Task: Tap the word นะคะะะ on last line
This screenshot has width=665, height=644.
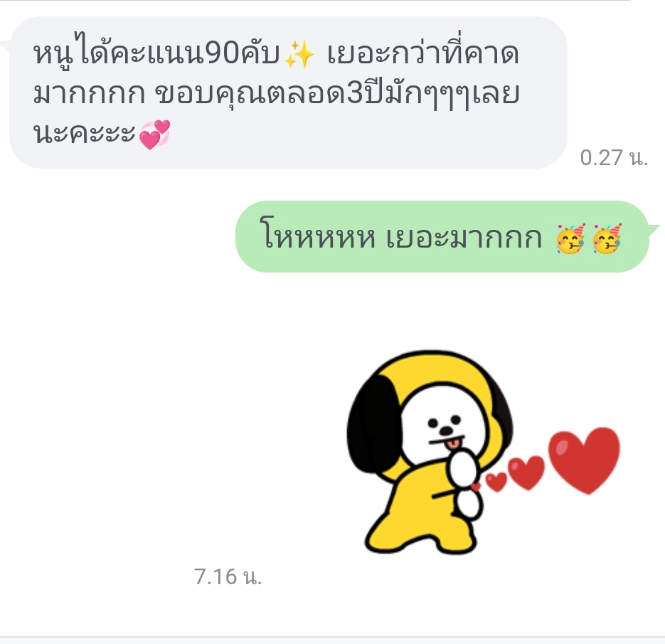Action: (84, 133)
